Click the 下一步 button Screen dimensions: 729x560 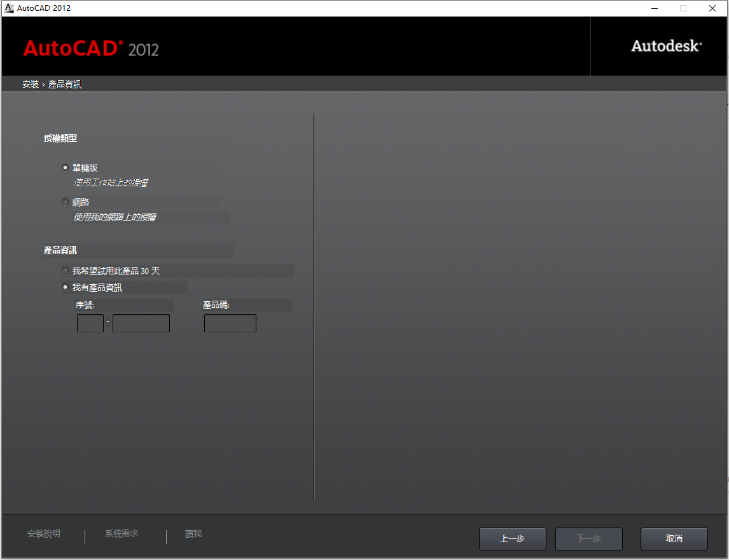(588, 538)
